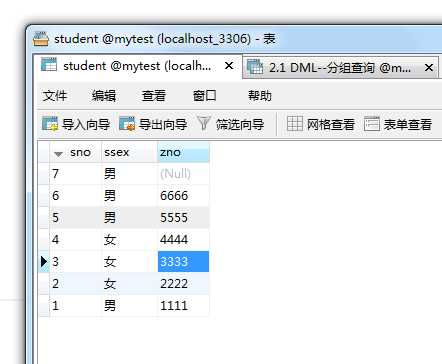442x364 pixels.
Task: Click the Import Wizard icon
Action: [x=50, y=124]
